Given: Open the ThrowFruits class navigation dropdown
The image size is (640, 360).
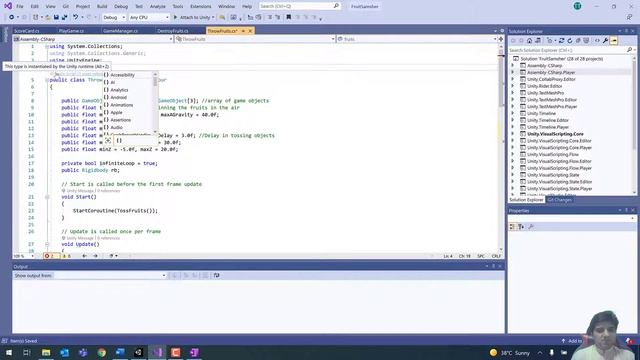Looking at the screenshot, I should (x=255, y=39).
